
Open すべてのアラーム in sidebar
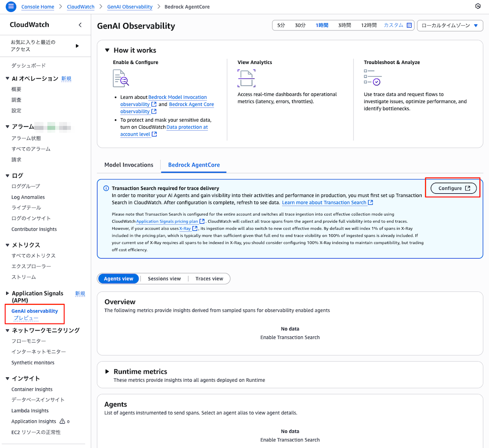tap(31, 149)
